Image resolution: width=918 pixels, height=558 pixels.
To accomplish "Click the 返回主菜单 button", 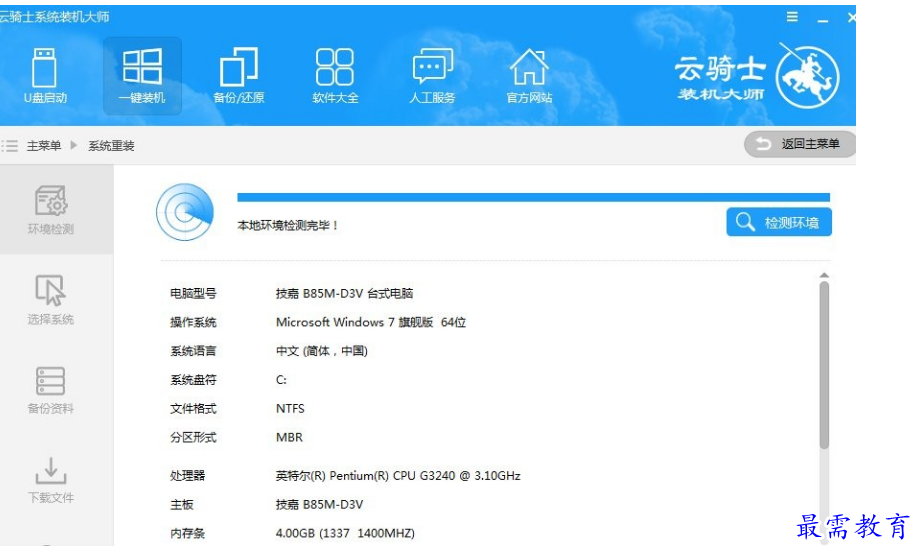I will coord(799,144).
